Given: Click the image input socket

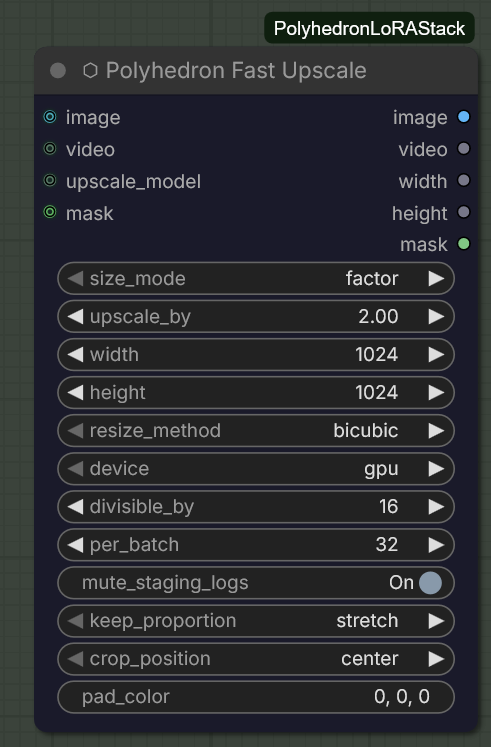Looking at the screenshot, I should [x=50, y=117].
